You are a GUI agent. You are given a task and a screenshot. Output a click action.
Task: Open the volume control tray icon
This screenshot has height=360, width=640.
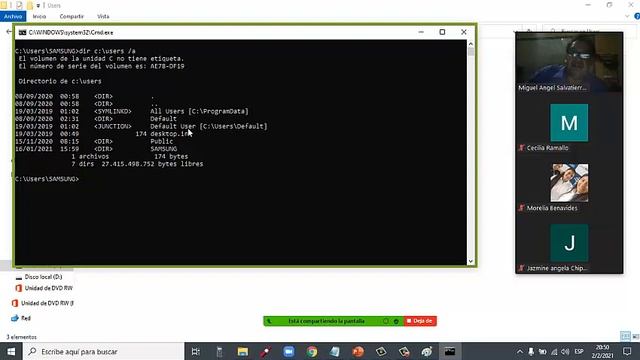point(565,351)
